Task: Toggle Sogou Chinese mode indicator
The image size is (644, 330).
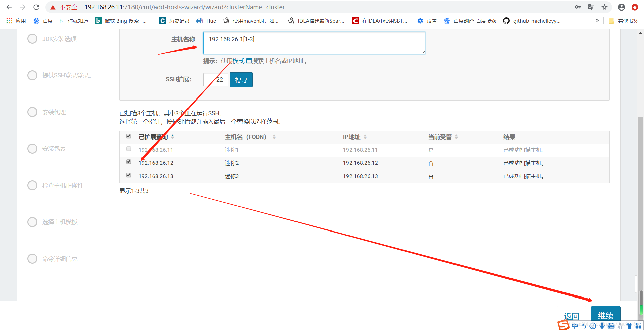Action: [575, 326]
